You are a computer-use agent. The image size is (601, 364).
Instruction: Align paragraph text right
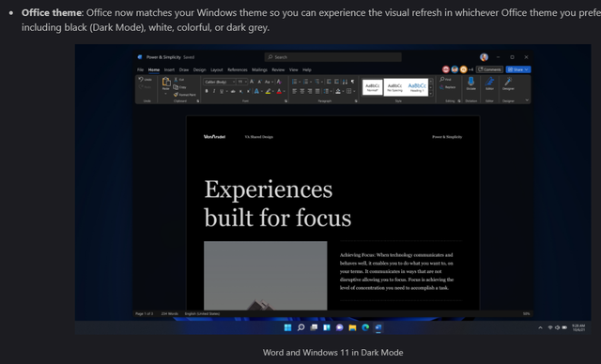(x=310, y=91)
